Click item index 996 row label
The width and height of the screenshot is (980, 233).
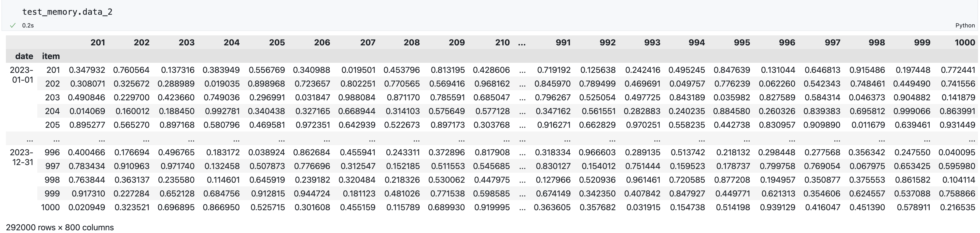[52, 152]
